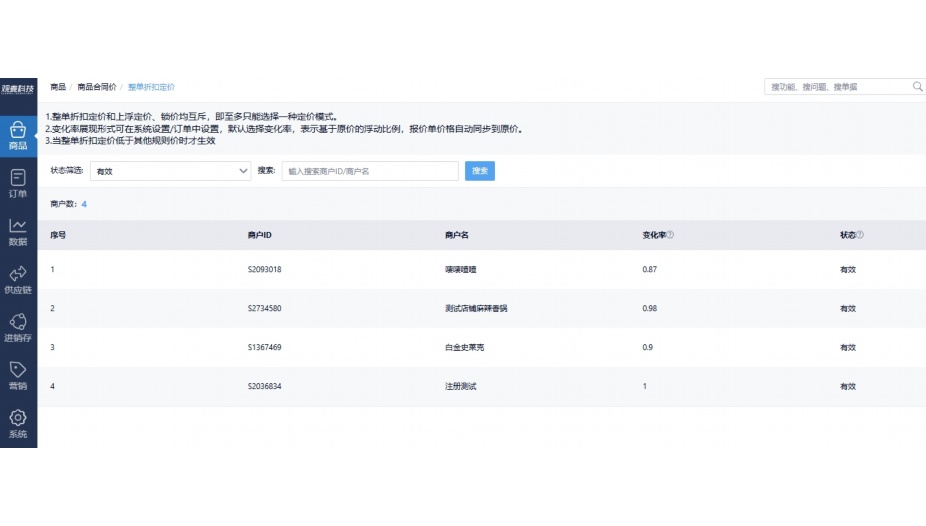Open the 商品 sidebar section
Viewport: 926px width, 526px height.
tap(18, 136)
